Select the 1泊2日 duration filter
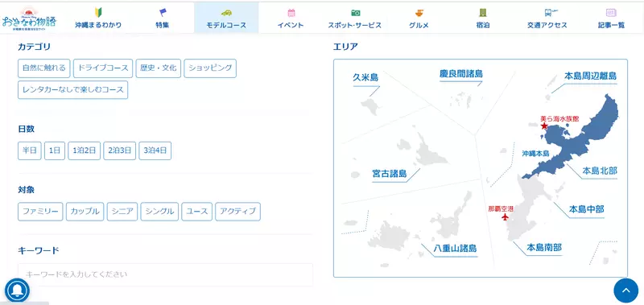The height and width of the screenshot is (305, 644). tap(85, 150)
